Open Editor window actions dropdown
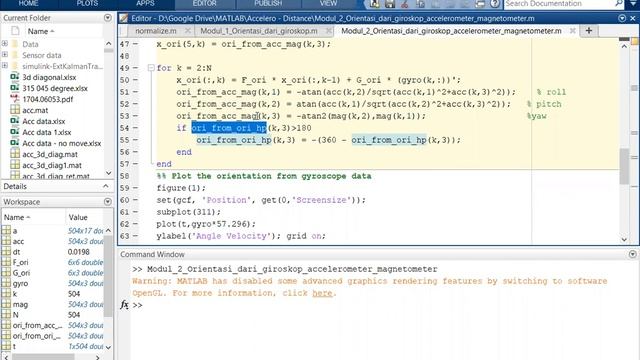 (x=622, y=18)
